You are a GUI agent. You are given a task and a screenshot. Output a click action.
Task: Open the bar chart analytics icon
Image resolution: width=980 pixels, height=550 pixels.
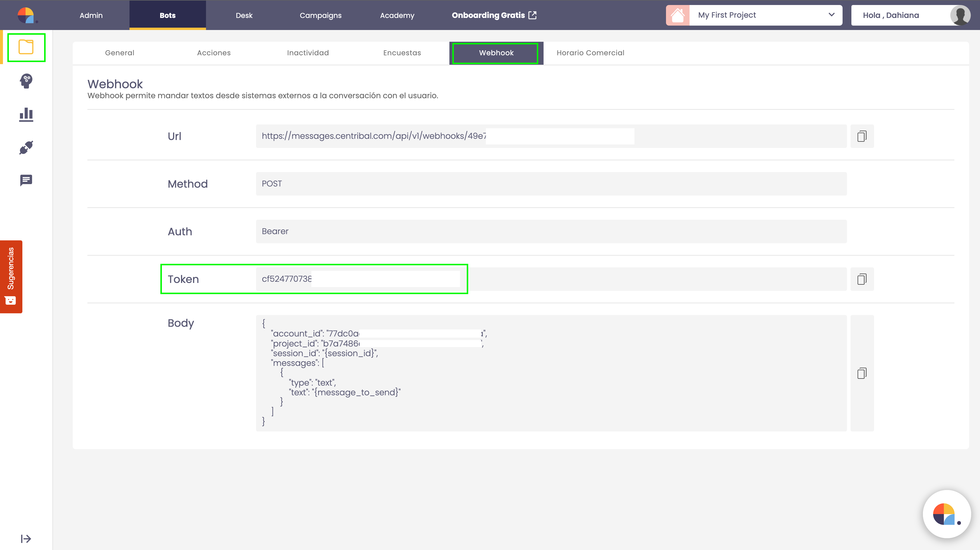[26, 114]
